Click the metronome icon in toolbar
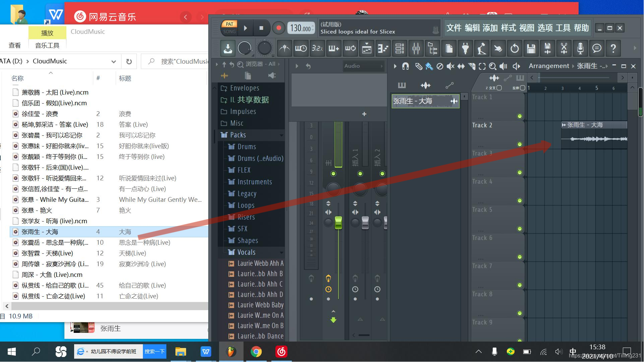The width and height of the screenshot is (644, 362). click(284, 49)
